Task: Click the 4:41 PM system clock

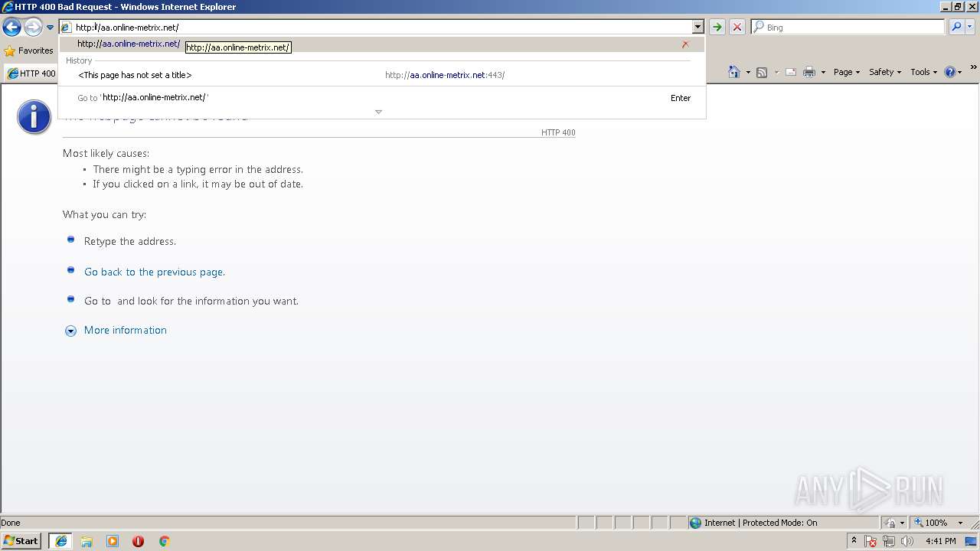Action: (x=940, y=541)
